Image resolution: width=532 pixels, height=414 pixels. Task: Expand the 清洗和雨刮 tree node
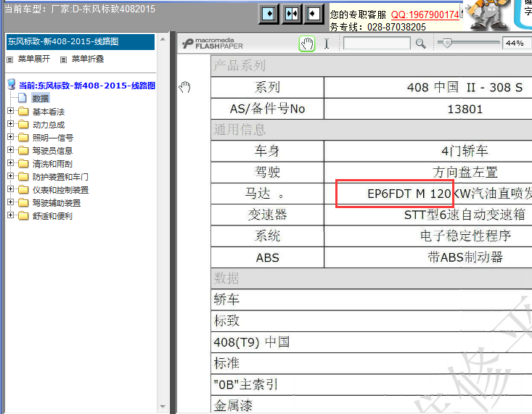point(10,163)
